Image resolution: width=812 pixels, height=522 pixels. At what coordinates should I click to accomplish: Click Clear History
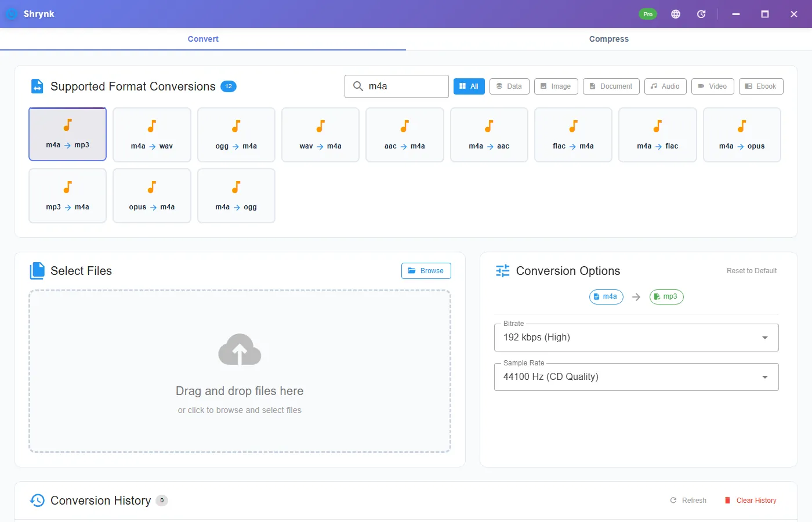click(751, 501)
